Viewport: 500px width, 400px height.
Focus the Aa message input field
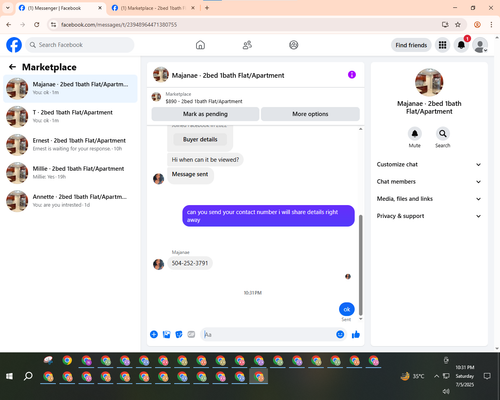point(268,334)
